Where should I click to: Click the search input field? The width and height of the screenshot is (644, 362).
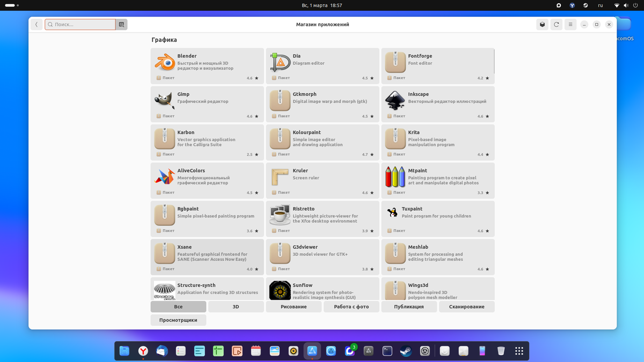(x=80, y=25)
